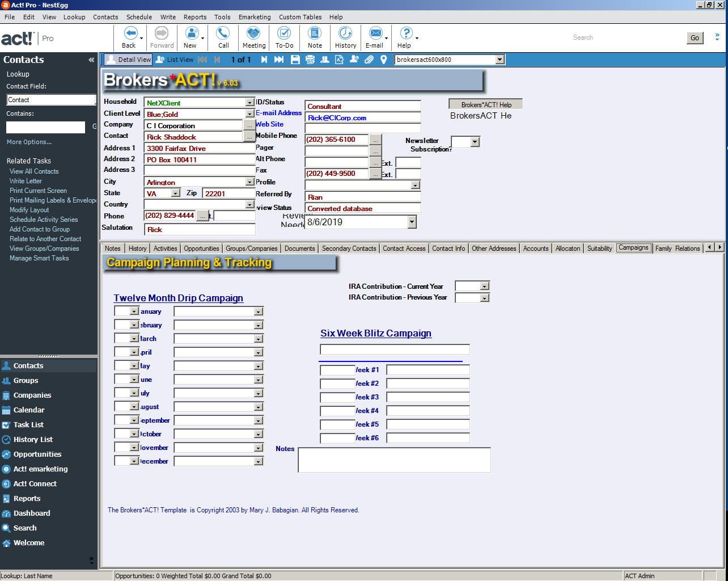Click the Go search button
The height and width of the screenshot is (581, 728).
(x=695, y=38)
